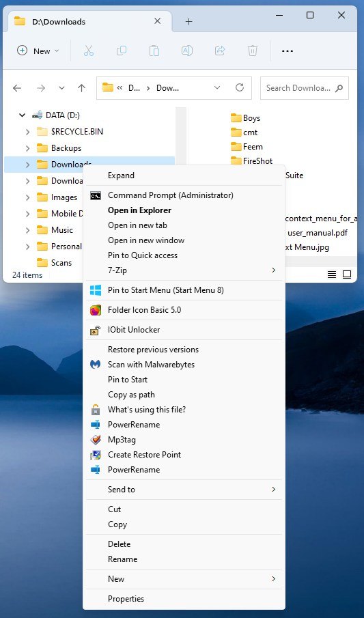This screenshot has height=618, width=364.
Task: Expand the Backups folder node
Action: [27, 148]
